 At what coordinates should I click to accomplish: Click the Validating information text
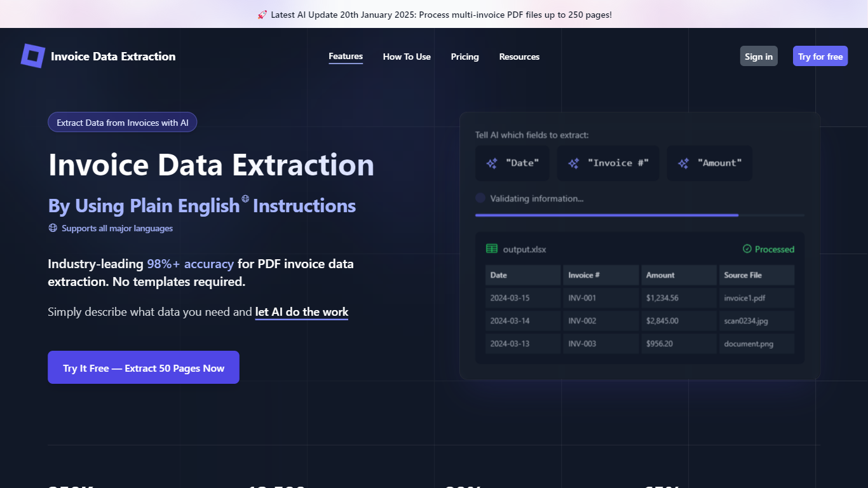(537, 198)
